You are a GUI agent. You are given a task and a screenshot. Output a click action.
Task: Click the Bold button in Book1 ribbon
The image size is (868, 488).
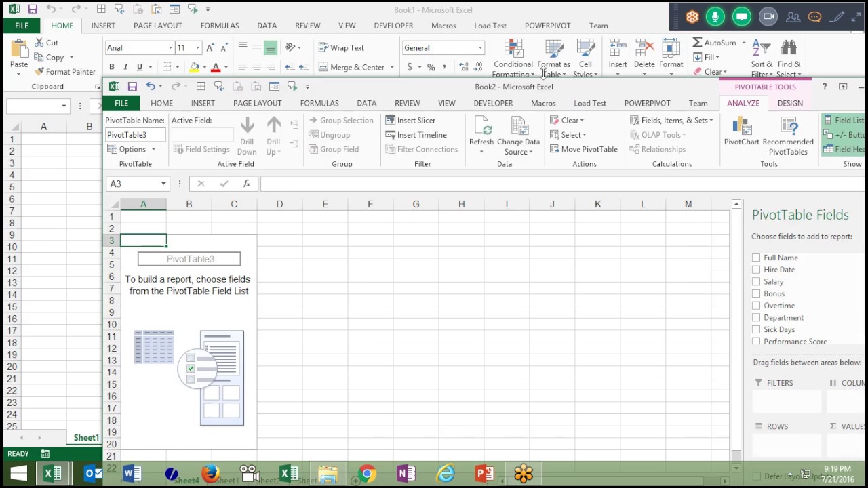(111, 67)
